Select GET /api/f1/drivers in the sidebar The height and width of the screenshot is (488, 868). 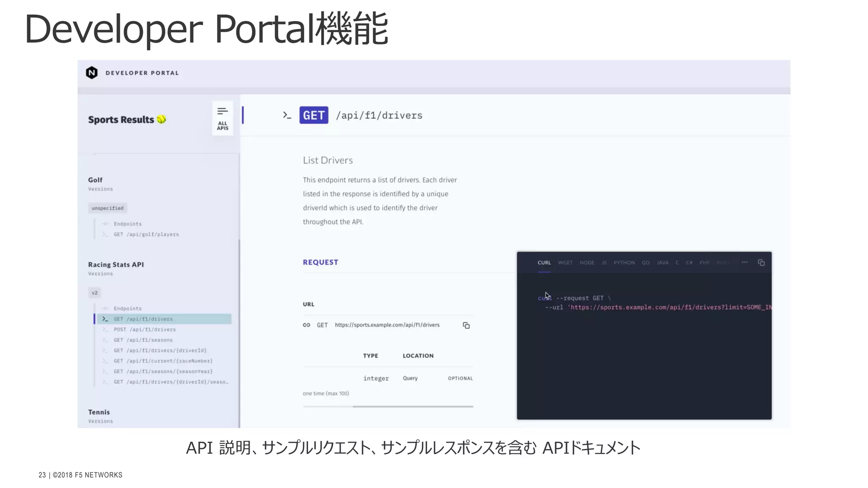164,319
